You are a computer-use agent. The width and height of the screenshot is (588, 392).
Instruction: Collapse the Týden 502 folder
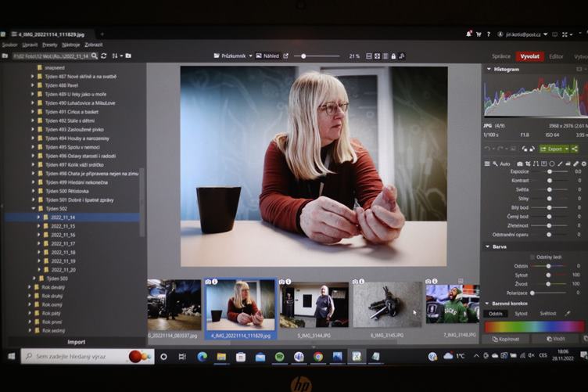pos(34,209)
